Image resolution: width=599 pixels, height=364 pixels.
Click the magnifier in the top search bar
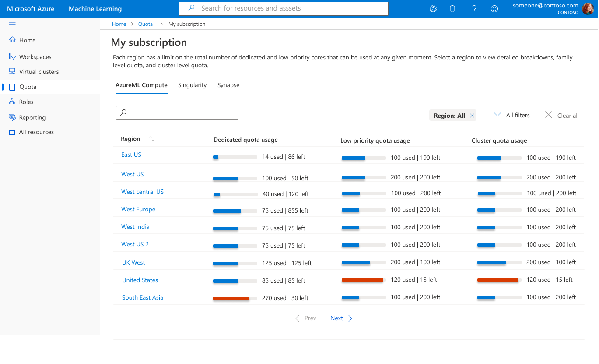[191, 8]
